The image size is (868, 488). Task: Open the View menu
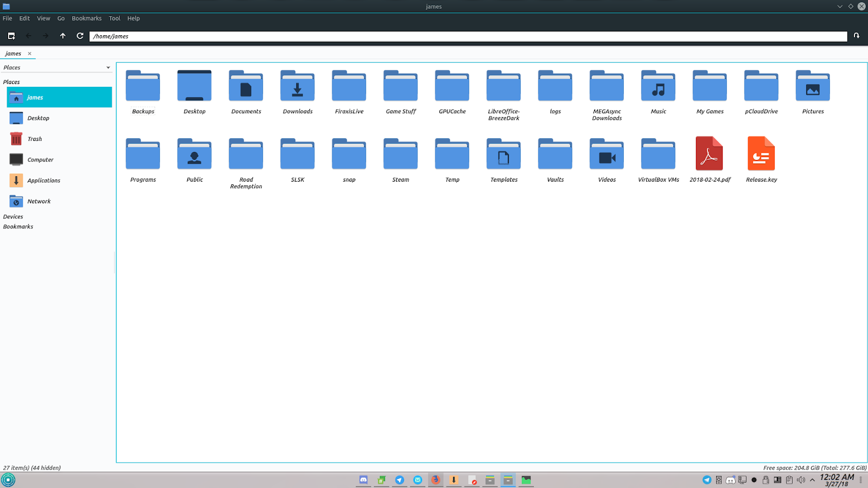(43, 18)
